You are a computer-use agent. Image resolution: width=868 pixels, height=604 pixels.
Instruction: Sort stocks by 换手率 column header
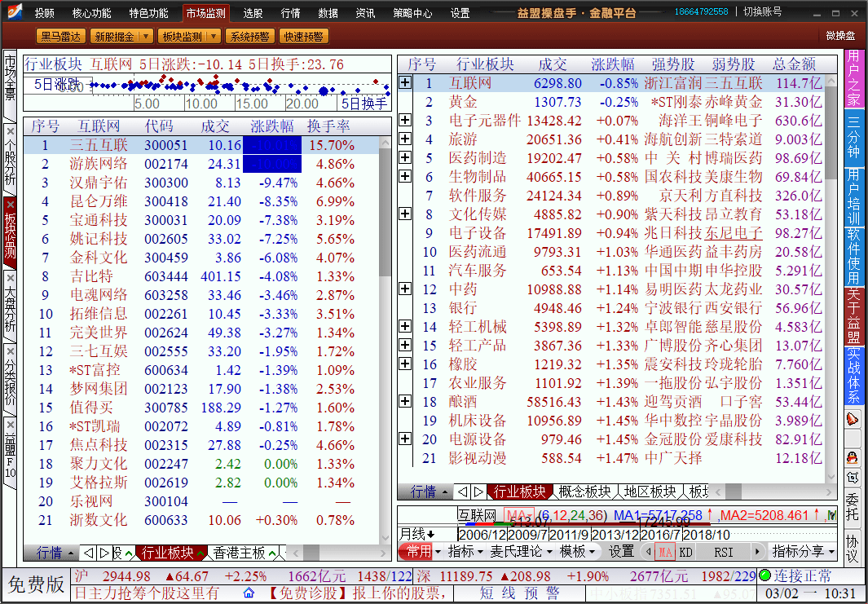[328, 126]
